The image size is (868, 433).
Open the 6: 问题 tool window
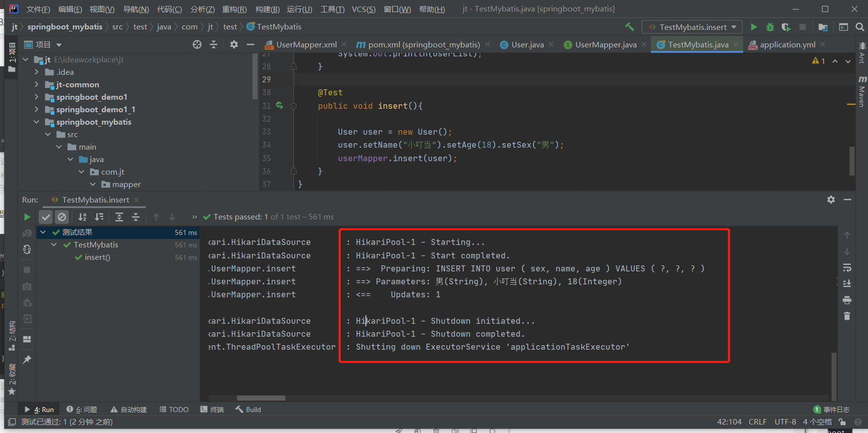[82, 410]
